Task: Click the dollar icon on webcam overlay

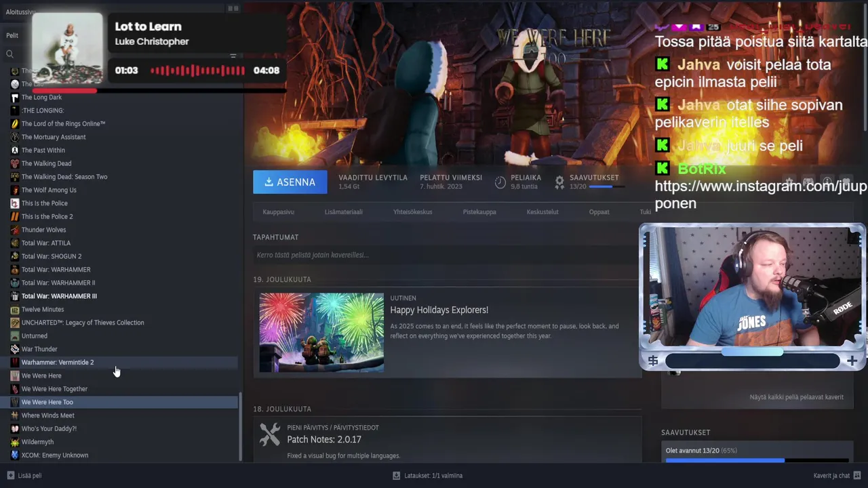Action: (653, 361)
